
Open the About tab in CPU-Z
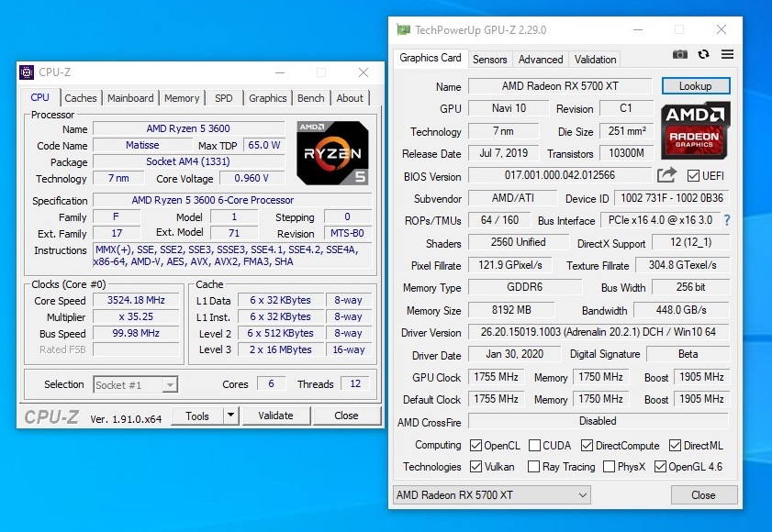pyautogui.click(x=350, y=98)
